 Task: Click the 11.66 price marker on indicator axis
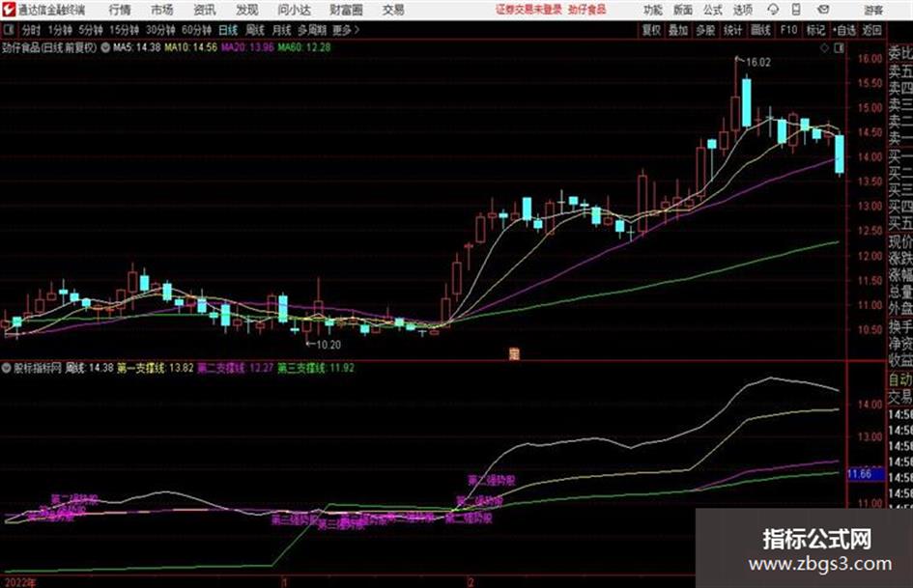point(860,474)
